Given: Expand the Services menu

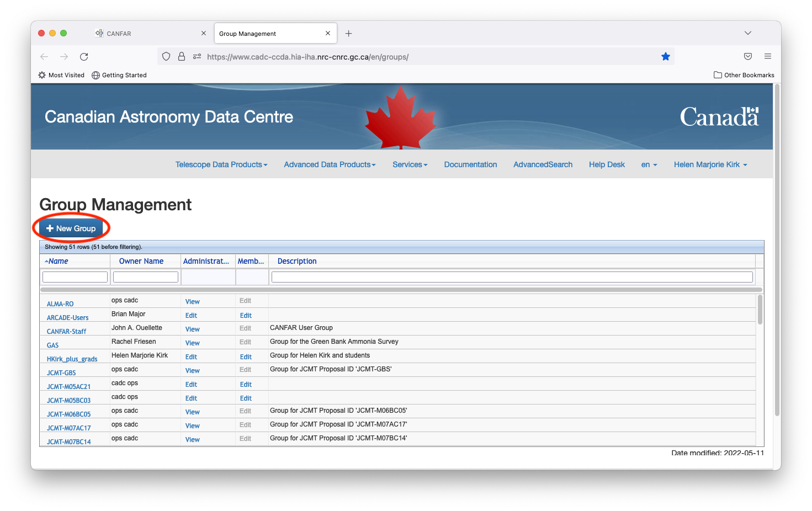Looking at the screenshot, I should (x=410, y=164).
